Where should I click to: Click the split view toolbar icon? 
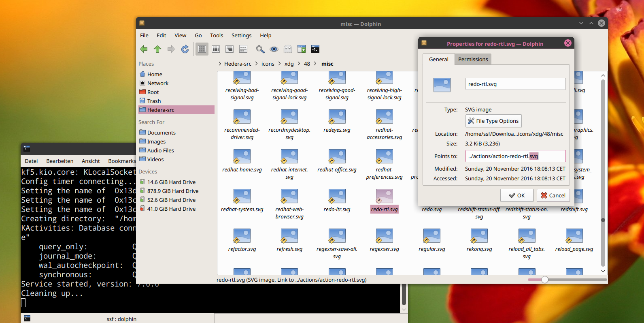point(302,49)
